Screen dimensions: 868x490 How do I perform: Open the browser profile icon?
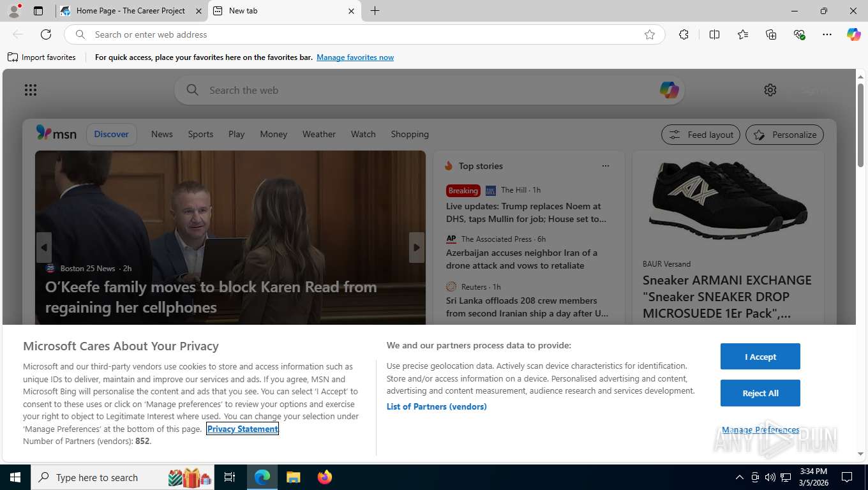(13, 11)
